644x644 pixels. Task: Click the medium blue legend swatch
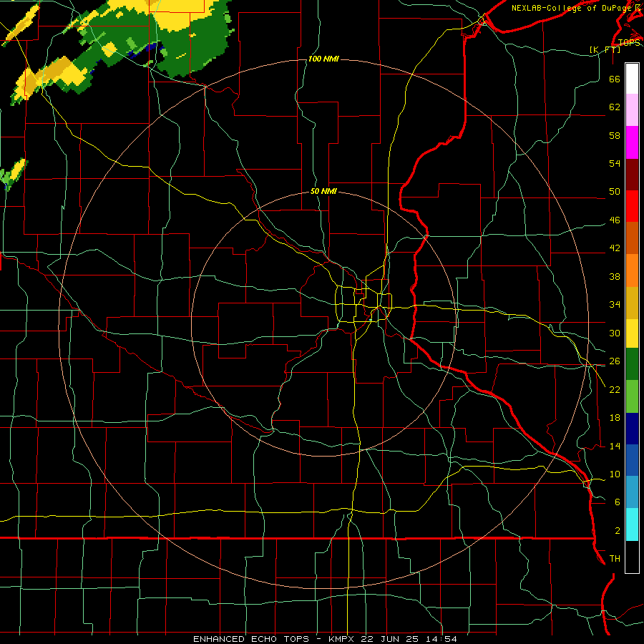632,460
